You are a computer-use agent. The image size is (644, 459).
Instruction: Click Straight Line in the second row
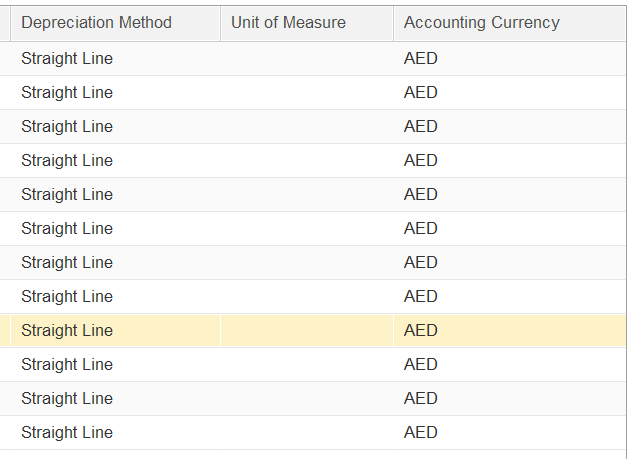67,92
